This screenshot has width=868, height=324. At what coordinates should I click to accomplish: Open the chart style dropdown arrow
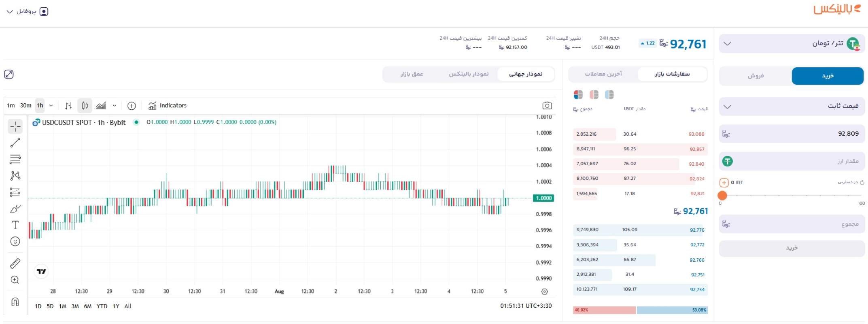pyautogui.click(x=115, y=106)
